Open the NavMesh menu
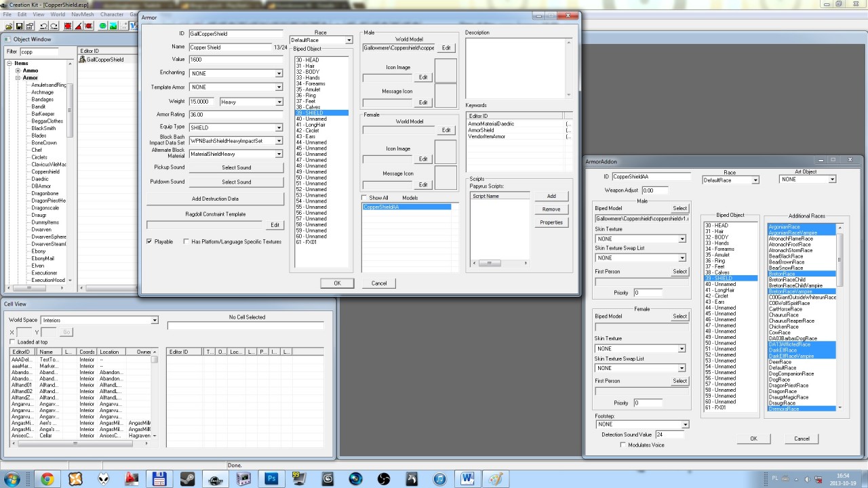 [x=83, y=14]
